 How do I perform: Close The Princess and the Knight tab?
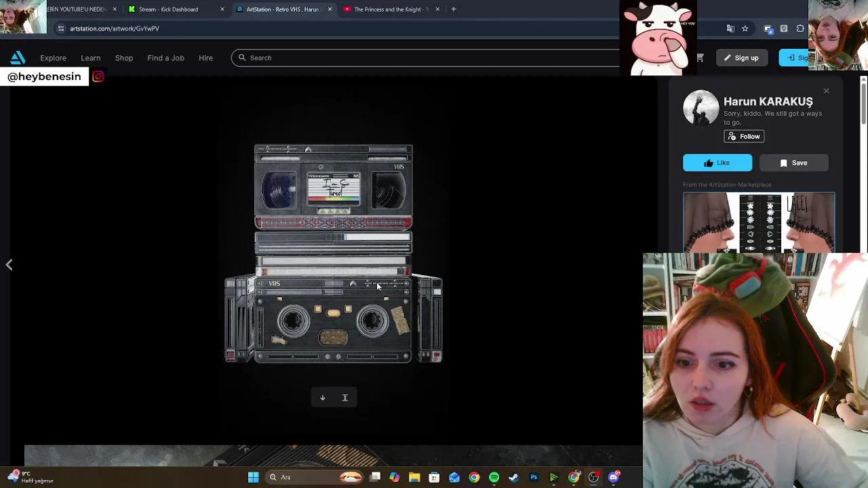(437, 9)
